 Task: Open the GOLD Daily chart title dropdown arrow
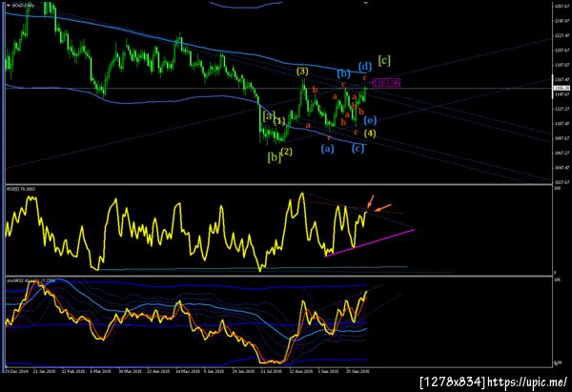9,6
